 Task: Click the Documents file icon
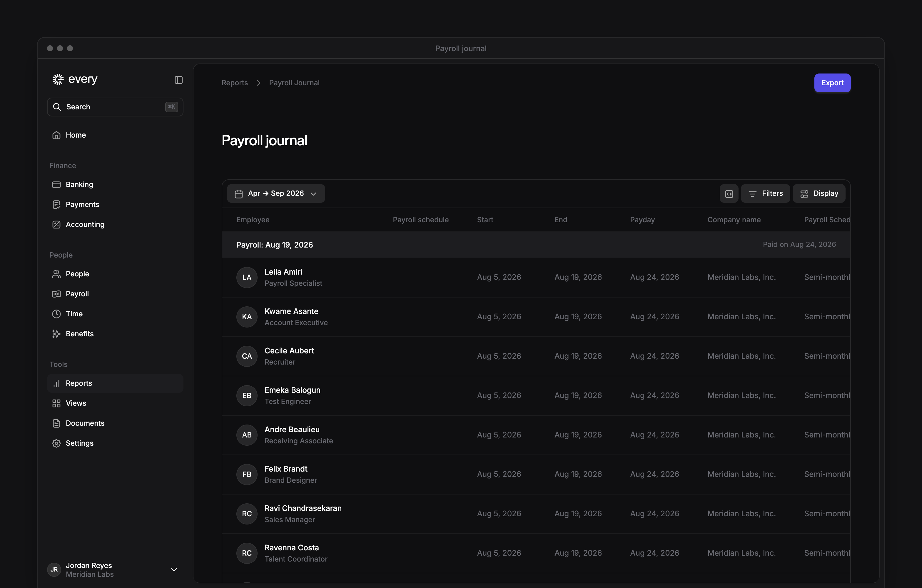click(56, 423)
